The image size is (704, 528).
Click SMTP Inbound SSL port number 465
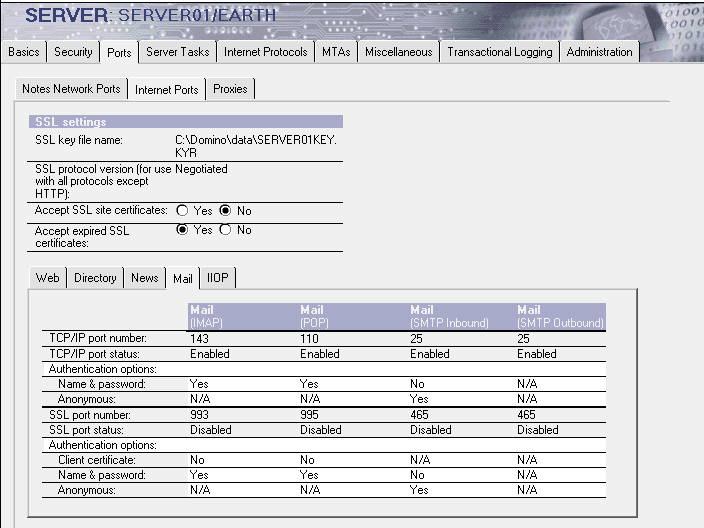[419, 414]
